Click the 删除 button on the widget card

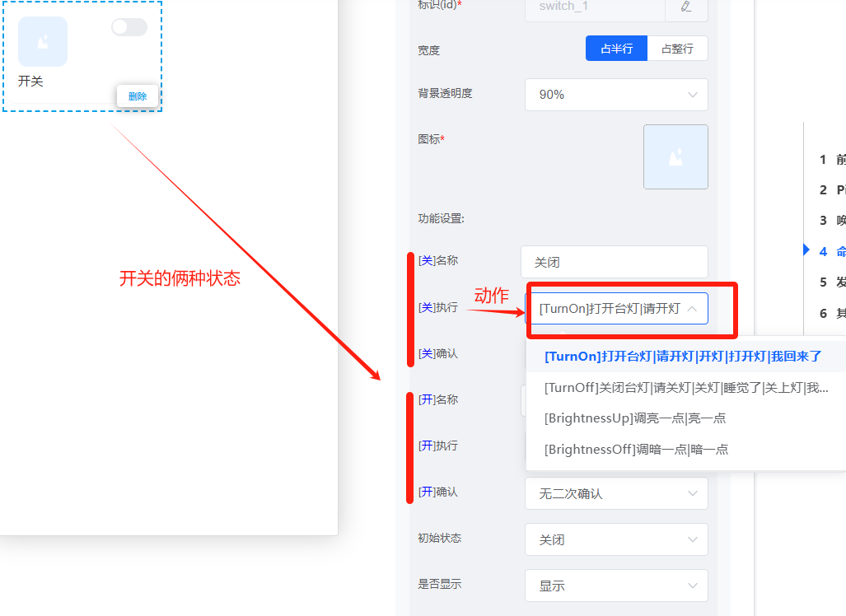(137, 96)
